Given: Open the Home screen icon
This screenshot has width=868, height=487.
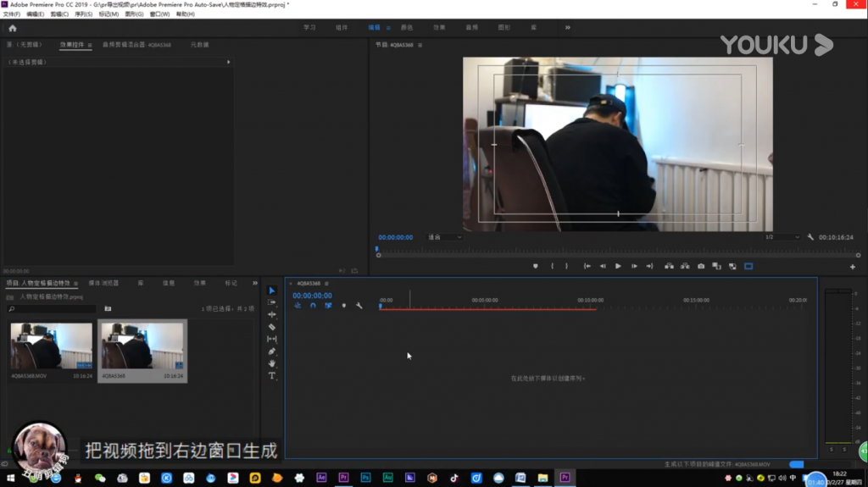Looking at the screenshot, I should tap(13, 28).
